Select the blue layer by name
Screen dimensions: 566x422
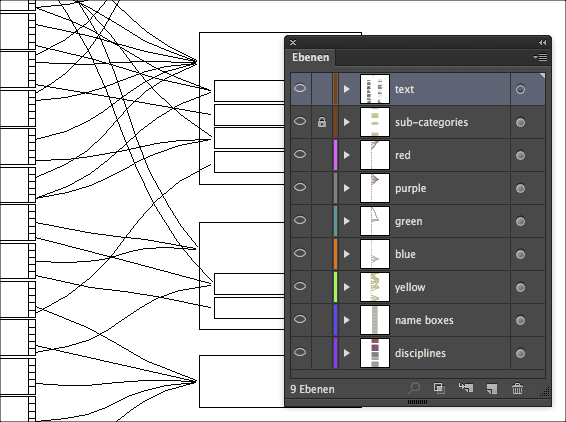coord(405,254)
